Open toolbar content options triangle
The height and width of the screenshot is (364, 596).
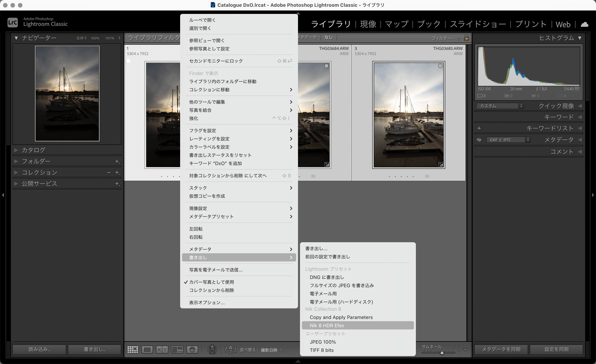pyautogui.click(x=465, y=350)
